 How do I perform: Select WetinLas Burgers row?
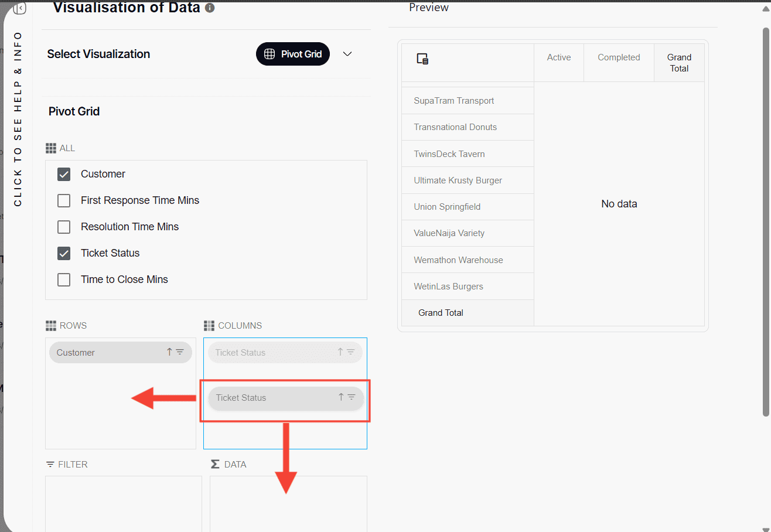tap(468, 287)
